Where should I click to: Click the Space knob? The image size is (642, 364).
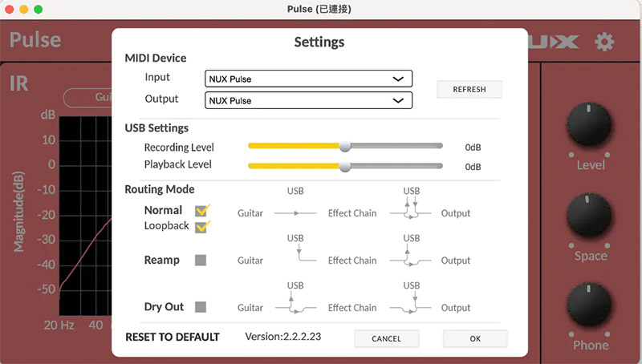coord(590,218)
